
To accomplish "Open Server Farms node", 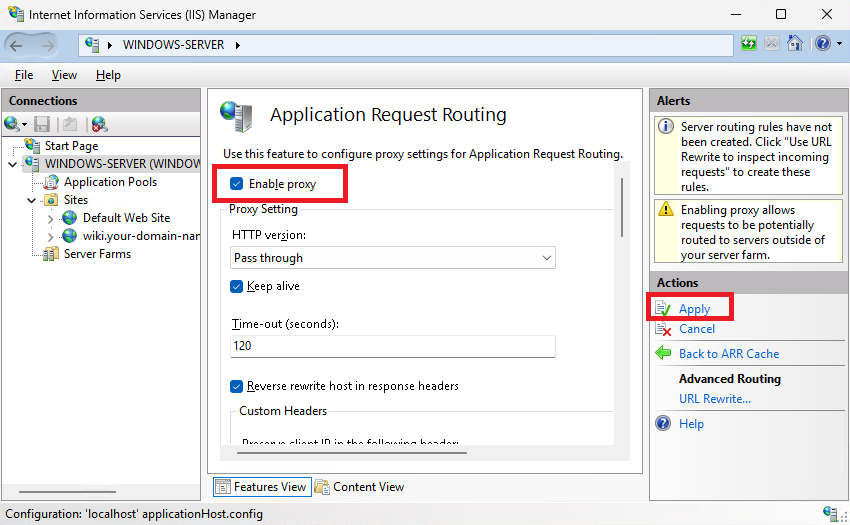I will click(97, 254).
